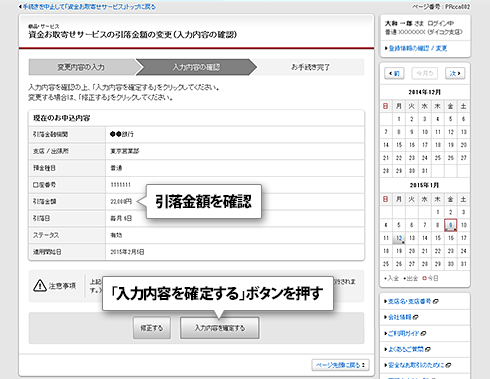Click the 22,000円 withdrawal amount
This screenshot has width=490, height=379.
pos(121,201)
